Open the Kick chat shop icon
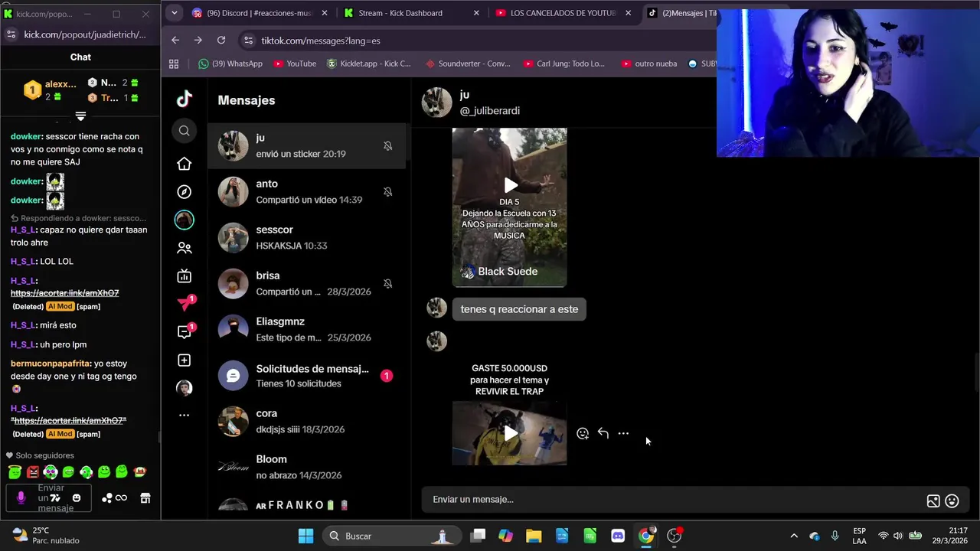 (145, 498)
